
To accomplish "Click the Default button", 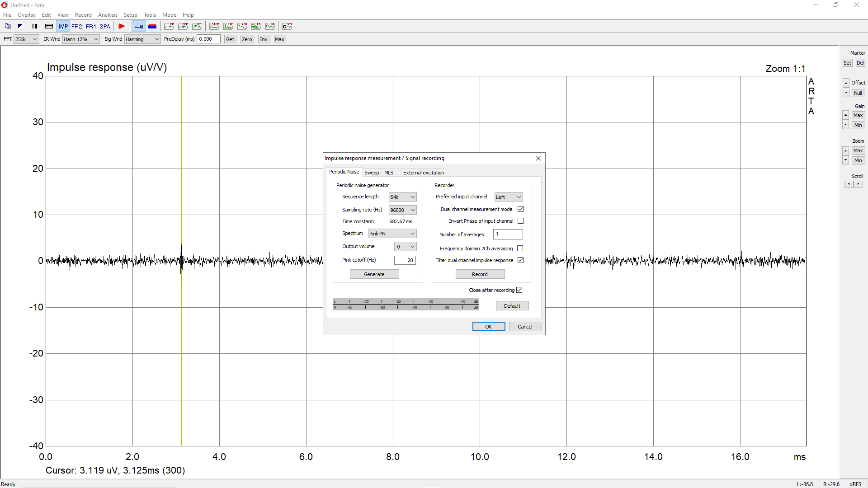I will click(512, 306).
